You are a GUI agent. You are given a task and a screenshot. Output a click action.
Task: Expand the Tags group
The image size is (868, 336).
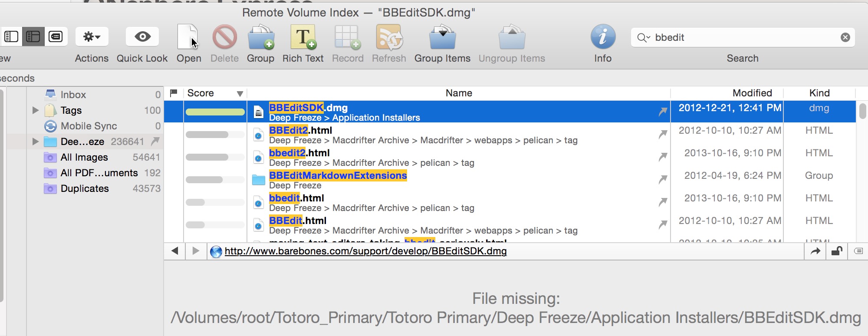click(x=36, y=110)
